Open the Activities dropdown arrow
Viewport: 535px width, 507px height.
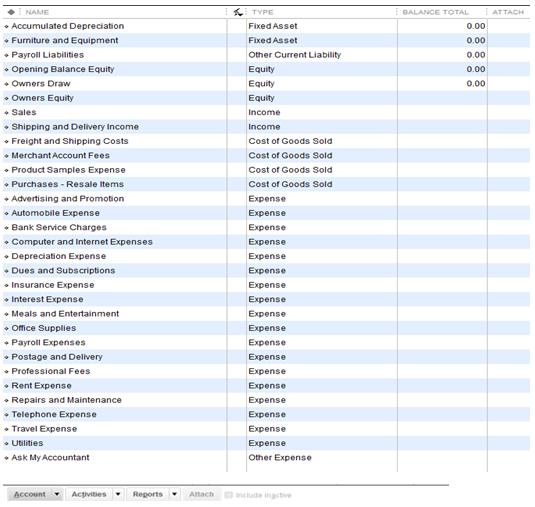(x=118, y=494)
